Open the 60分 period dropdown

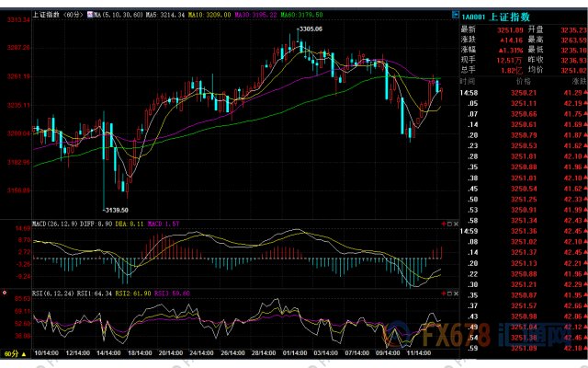[15, 352]
